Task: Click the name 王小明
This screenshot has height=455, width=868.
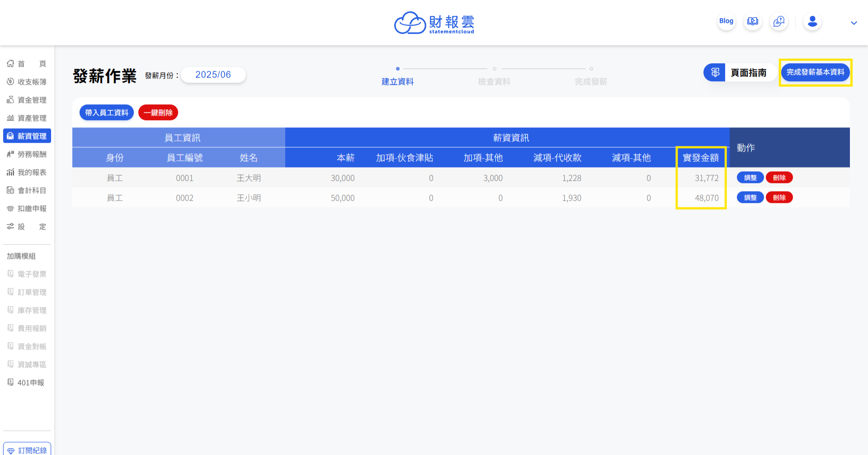Action: [249, 198]
